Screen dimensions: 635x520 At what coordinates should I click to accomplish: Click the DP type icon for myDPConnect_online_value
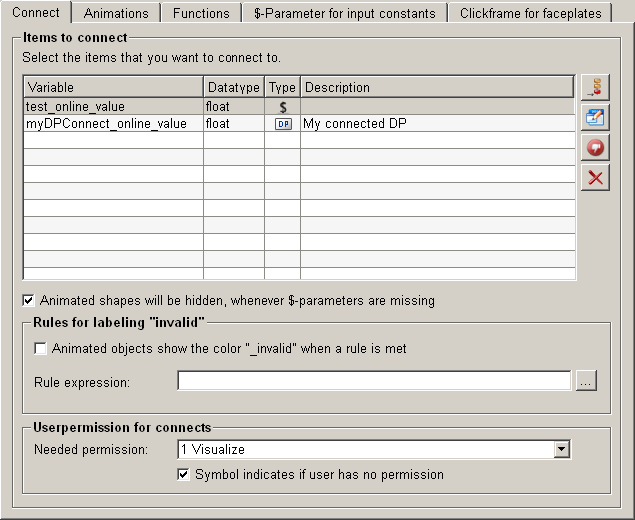pyautogui.click(x=282, y=124)
